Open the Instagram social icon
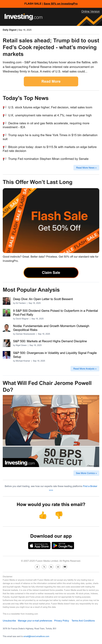102x644 pixels. tap(58, 567)
